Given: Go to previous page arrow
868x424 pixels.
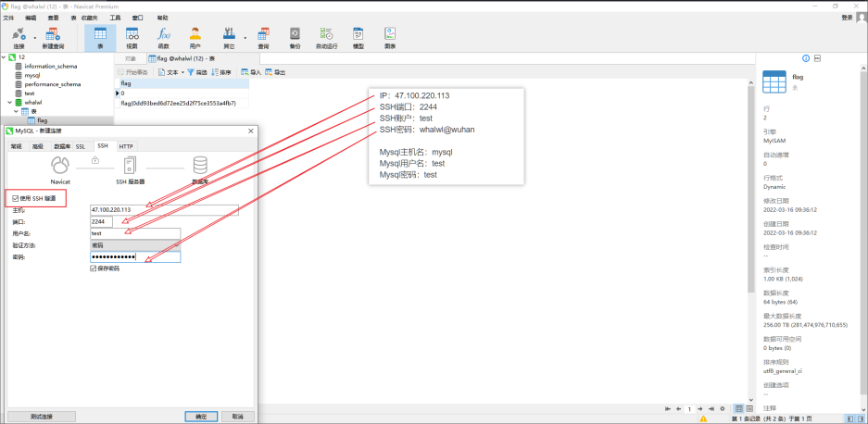Looking at the screenshot, I should click(678, 408).
